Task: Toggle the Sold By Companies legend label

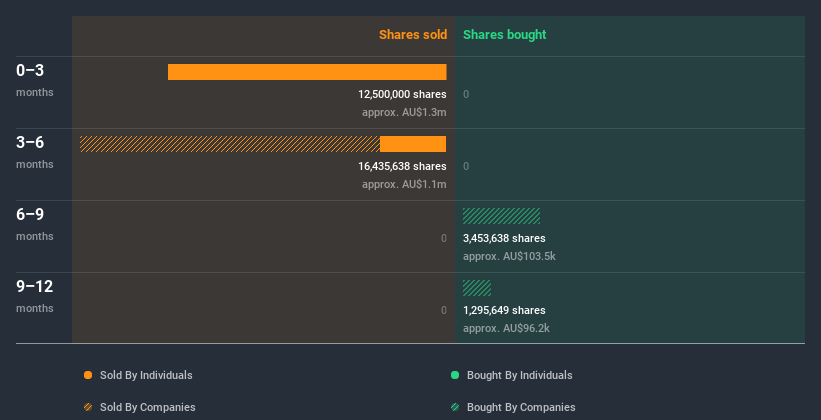Action: click(148, 407)
